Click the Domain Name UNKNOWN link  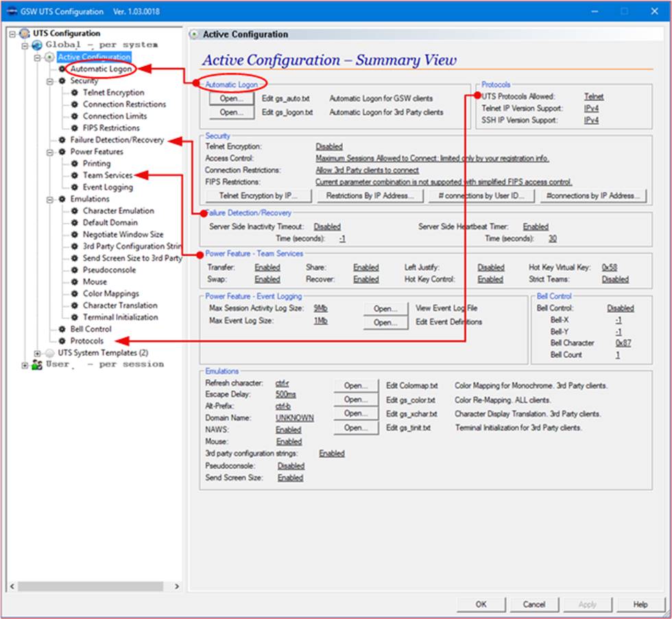point(294,417)
